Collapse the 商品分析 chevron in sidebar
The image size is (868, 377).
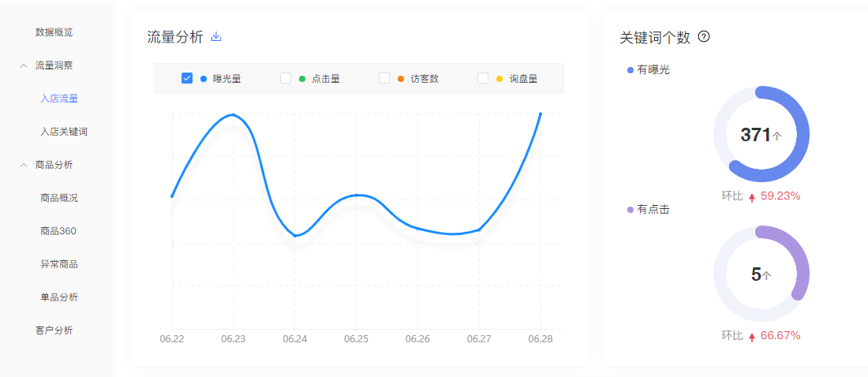24,165
